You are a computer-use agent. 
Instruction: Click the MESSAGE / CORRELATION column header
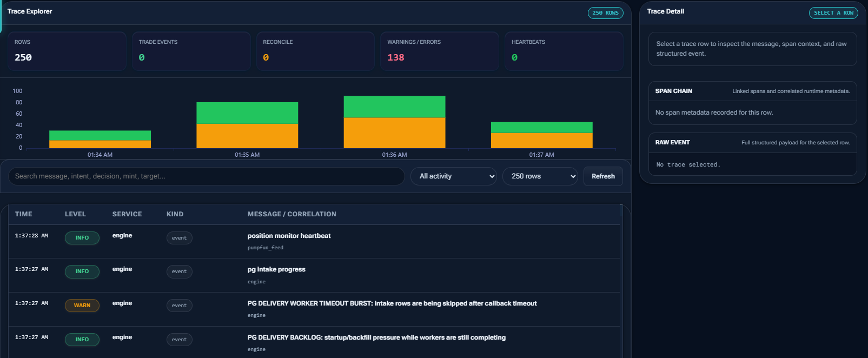point(292,214)
